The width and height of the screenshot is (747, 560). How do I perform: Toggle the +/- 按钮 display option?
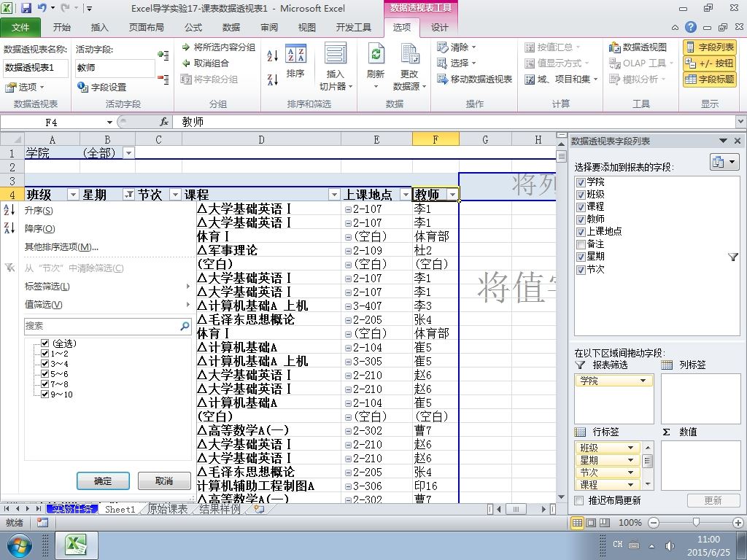point(710,63)
